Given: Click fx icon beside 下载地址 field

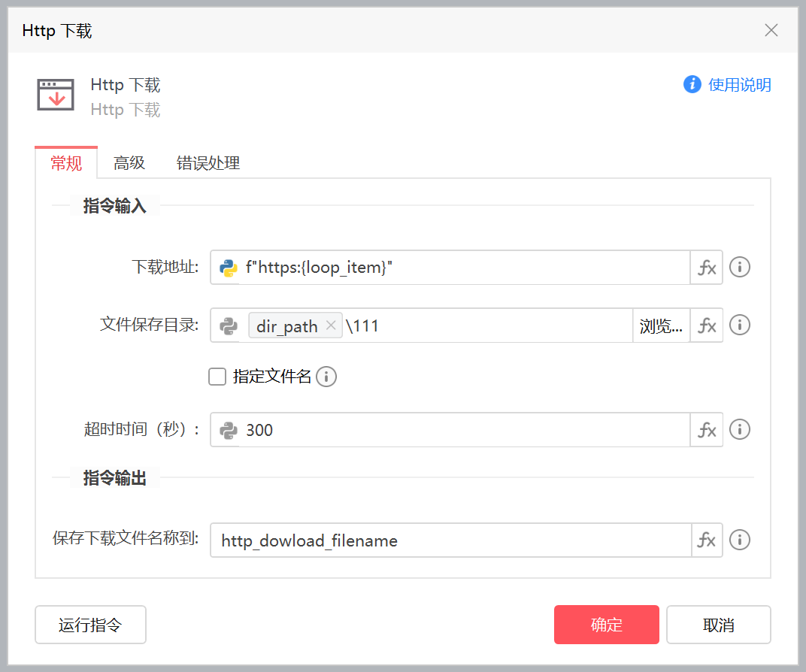Looking at the screenshot, I should 707,268.
